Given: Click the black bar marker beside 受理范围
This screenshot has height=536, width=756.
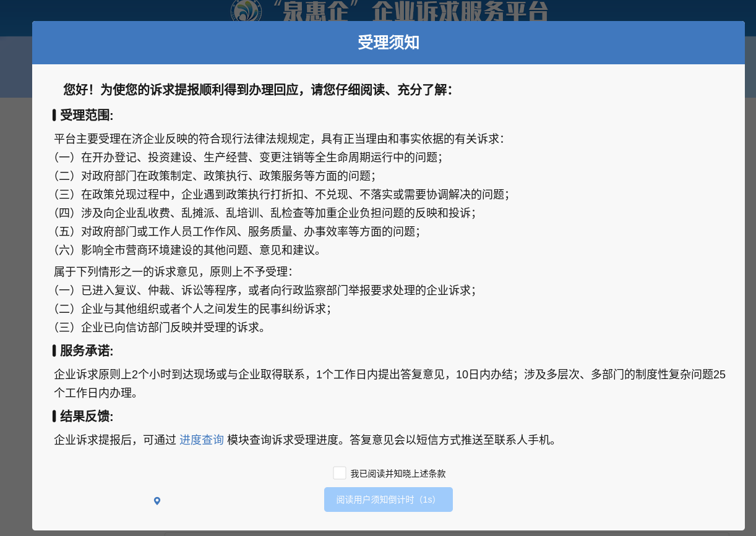Looking at the screenshot, I should click(x=54, y=116).
